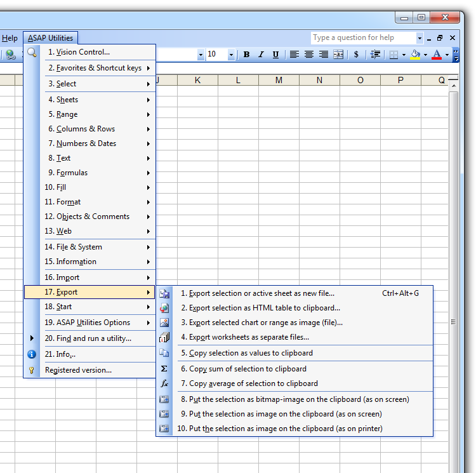The image size is (476, 473).
Task: Click the save-disk icon for Export as new file
Action: (164, 293)
